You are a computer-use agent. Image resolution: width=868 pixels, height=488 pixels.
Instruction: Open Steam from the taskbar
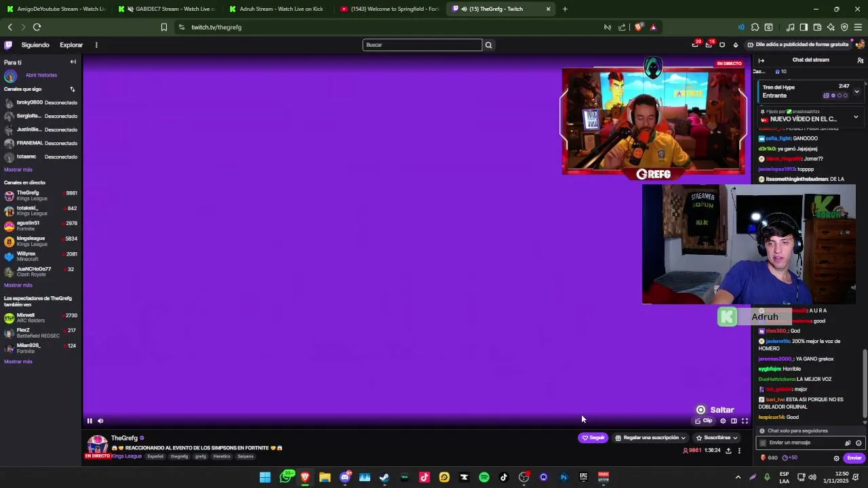pyautogui.click(x=384, y=477)
